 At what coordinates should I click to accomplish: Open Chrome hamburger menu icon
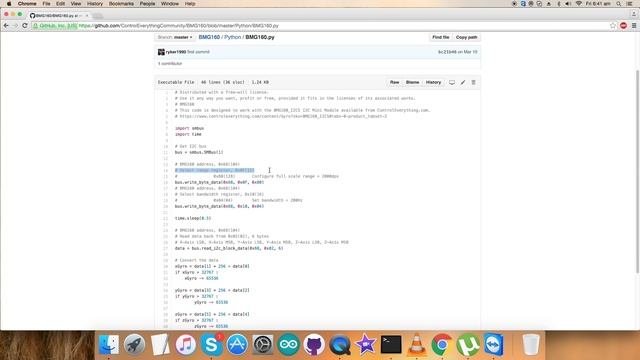pos(634,26)
